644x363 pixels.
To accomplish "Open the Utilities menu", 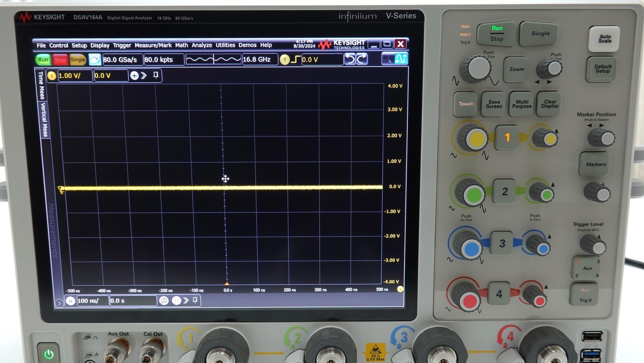I will point(225,45).
